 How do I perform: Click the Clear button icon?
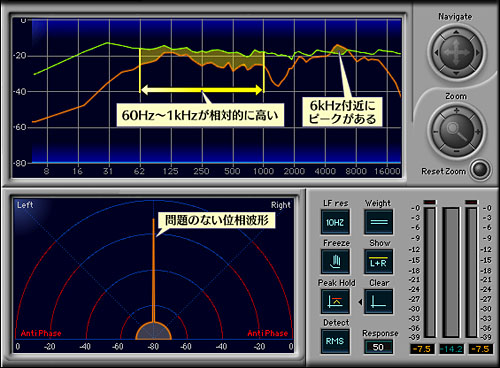tap(379, 302)
